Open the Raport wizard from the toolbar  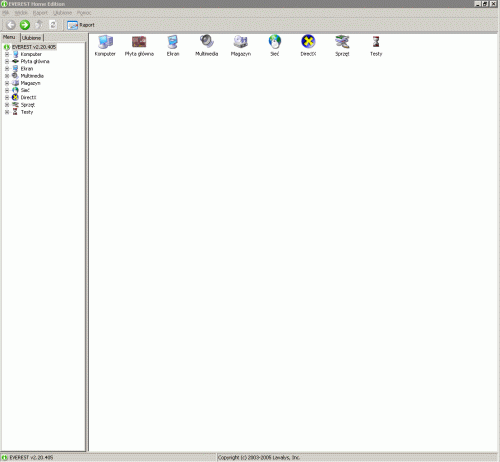tap(81, 25)
